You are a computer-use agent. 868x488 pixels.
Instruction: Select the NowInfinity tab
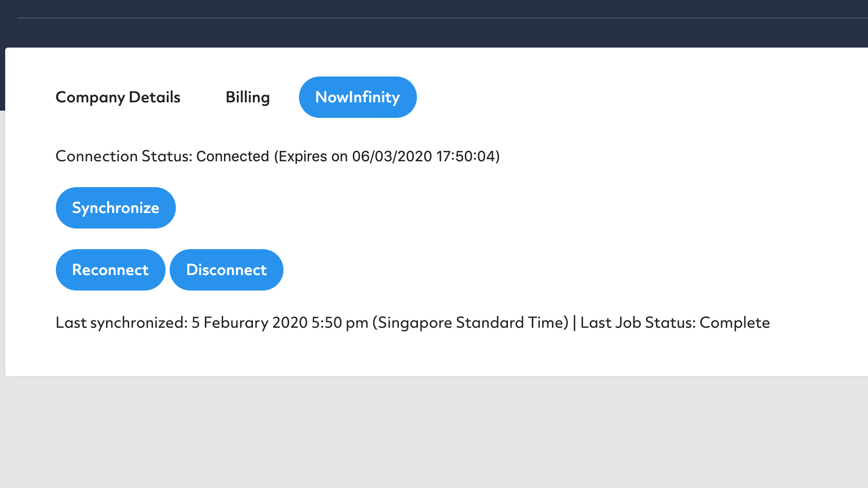(358, 97)
